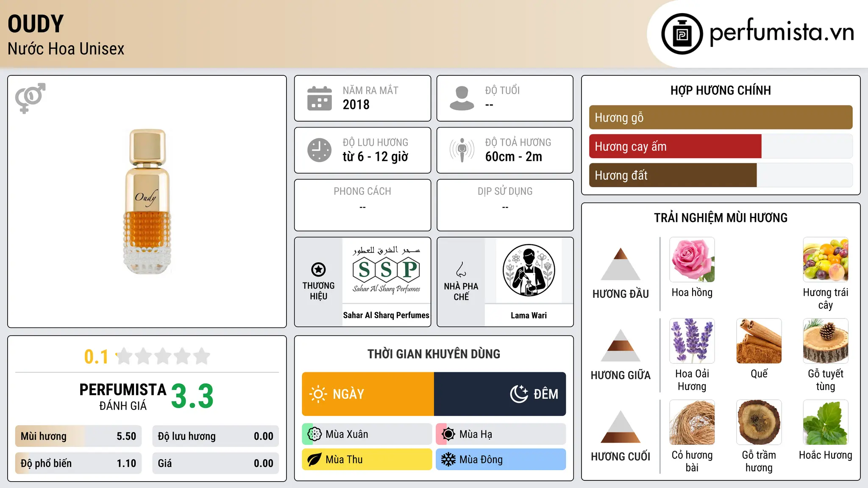Click the Mùi hương score bar

78,436
